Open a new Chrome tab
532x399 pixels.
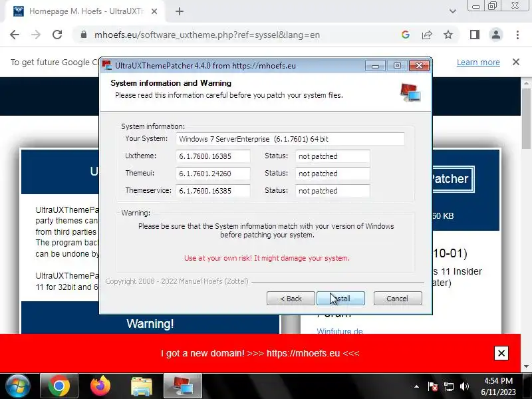coord(180,11)
